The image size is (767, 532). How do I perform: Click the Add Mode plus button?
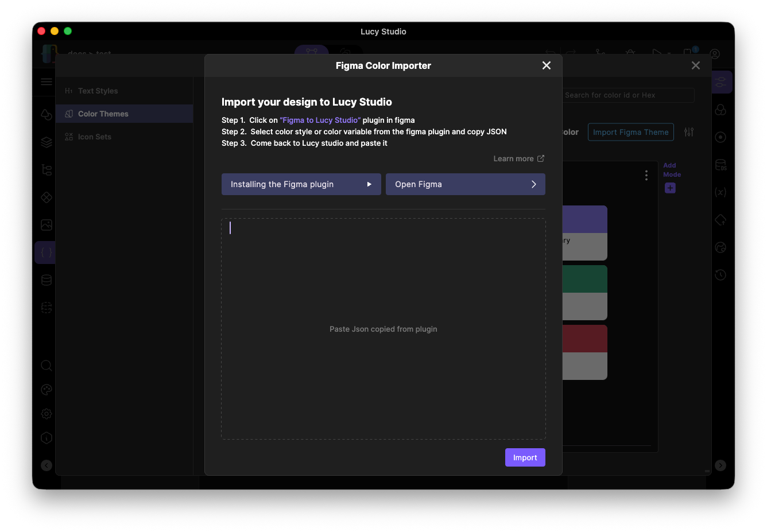tap(670, 188)
